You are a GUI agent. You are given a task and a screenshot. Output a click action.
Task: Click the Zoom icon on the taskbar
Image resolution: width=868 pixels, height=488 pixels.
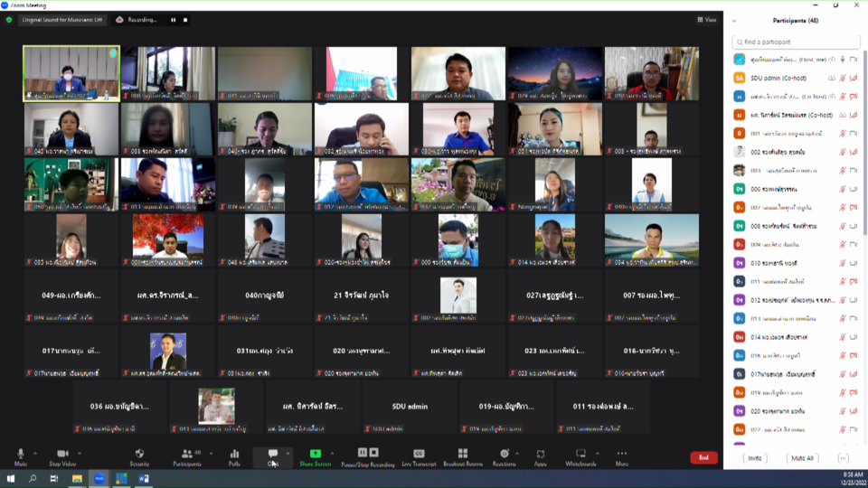pos(99,479)
